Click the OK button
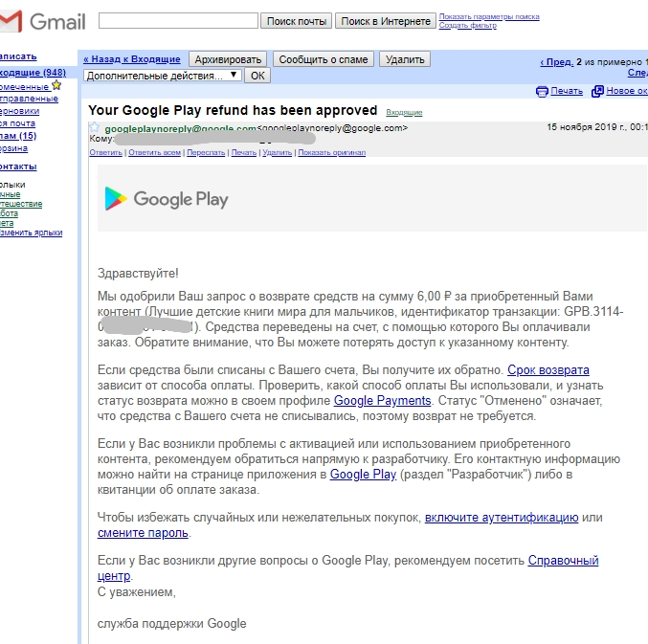648x644 pixels. 257,76
